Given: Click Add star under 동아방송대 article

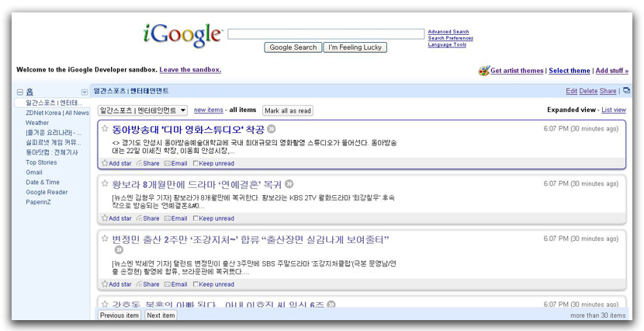Looking at the screenshot, I should click(116, 163).
